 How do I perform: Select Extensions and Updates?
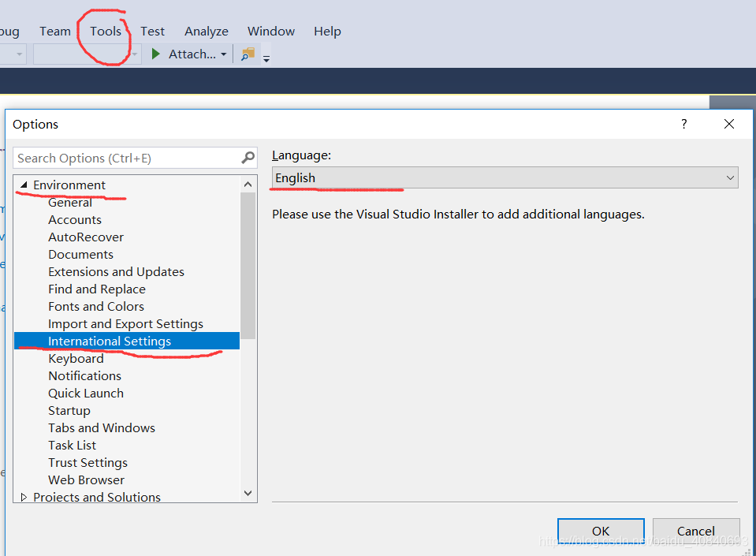click(x=116, y=272)
